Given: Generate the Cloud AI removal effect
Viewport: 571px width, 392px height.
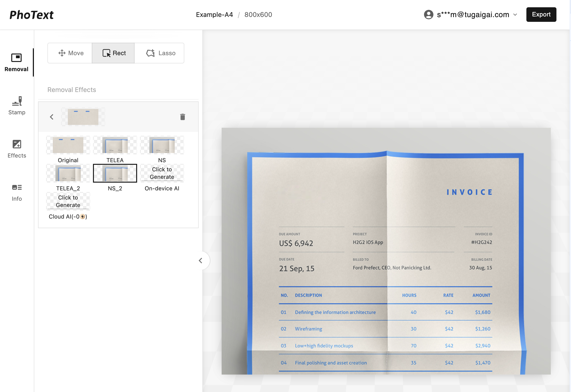Looking at the screenshot, I should [x=68, y=201].
